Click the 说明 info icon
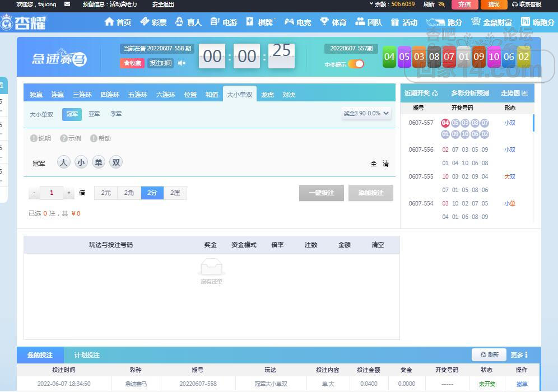The width and height of the screenshot is (558, 392). 34,138
